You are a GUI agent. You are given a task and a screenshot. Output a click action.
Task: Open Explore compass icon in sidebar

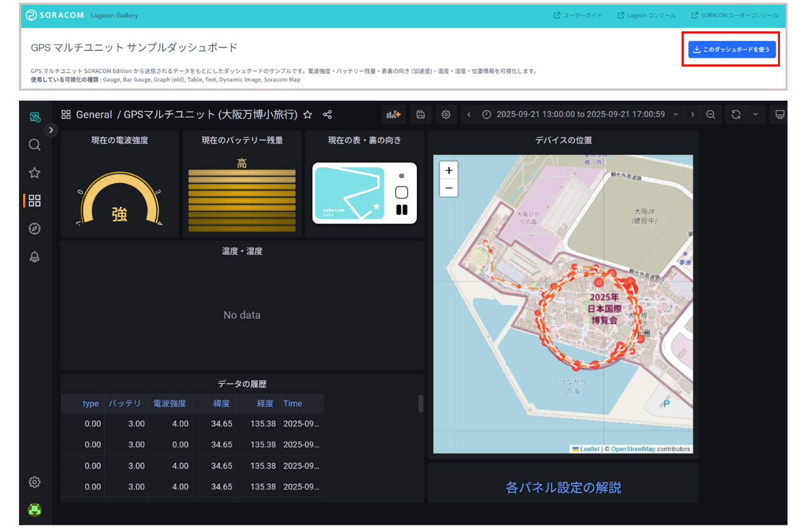[x=35, y=228]
